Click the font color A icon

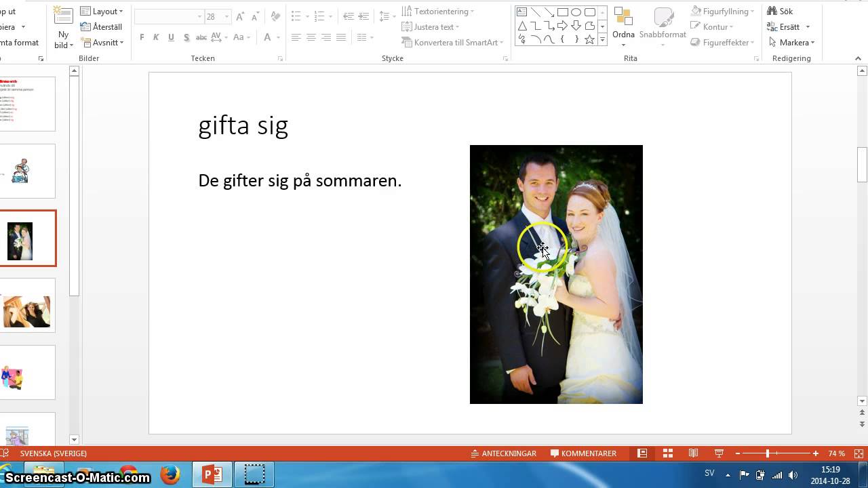(267, 37)
